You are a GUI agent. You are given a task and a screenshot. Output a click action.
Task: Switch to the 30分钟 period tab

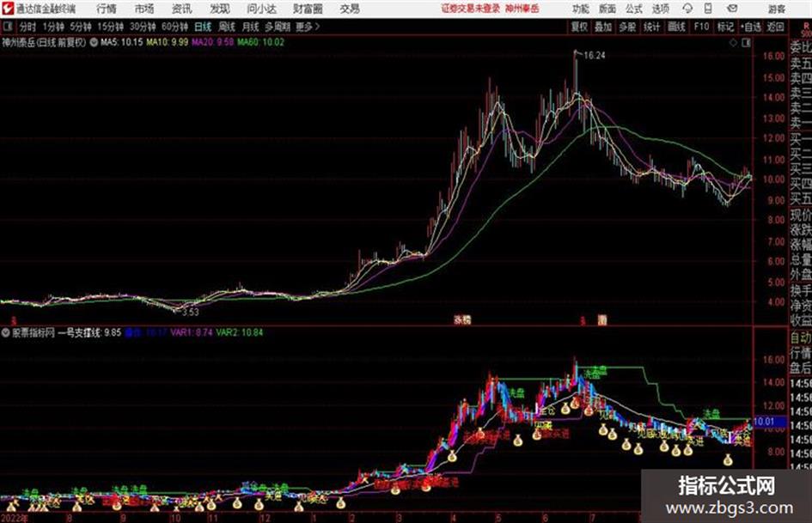(143, 27)
